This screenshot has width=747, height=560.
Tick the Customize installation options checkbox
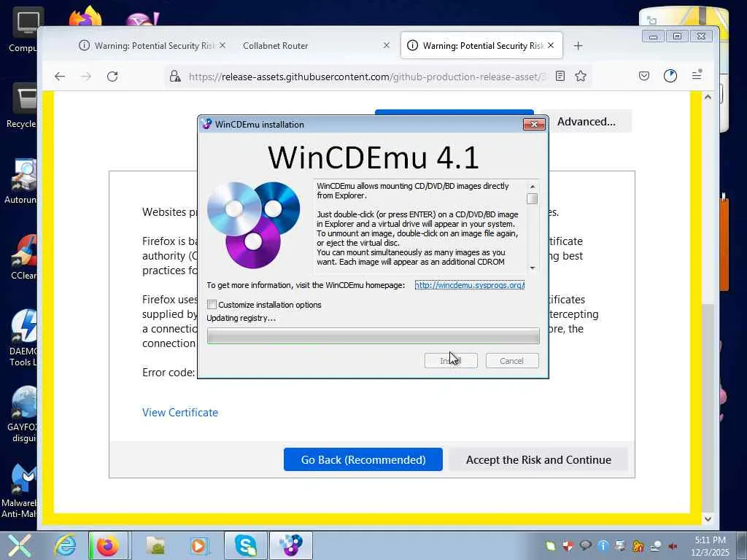[x=212, y=304]
